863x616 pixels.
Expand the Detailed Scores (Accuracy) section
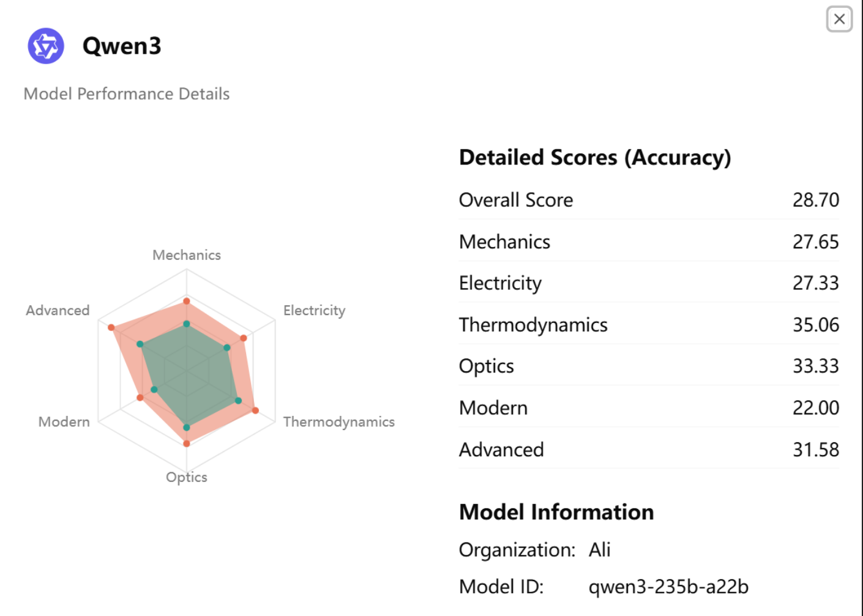pos(594,157)
